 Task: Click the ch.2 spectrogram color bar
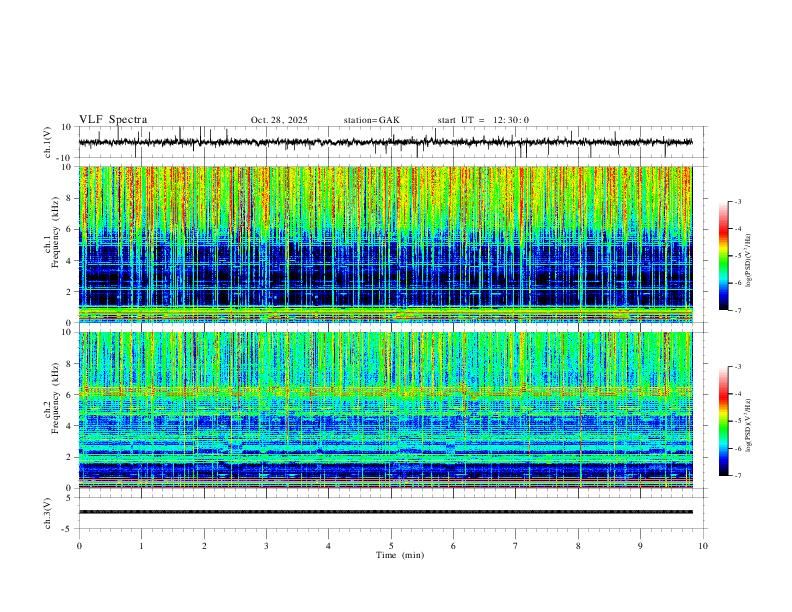click(x=723, y=421)
